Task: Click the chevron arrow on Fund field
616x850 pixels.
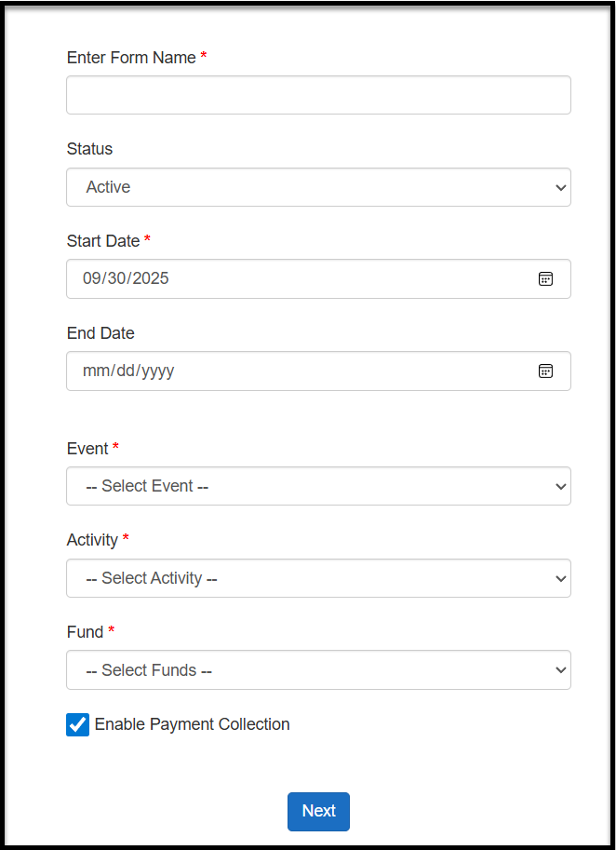Action: (x=560, y=670)
